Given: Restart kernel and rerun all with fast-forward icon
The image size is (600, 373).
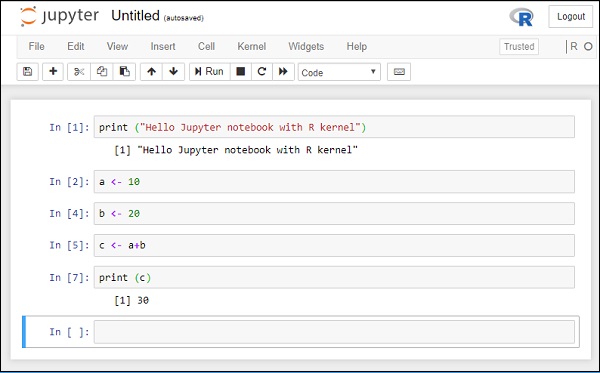Looking at the screenshot, I should [x=283, y=72].
